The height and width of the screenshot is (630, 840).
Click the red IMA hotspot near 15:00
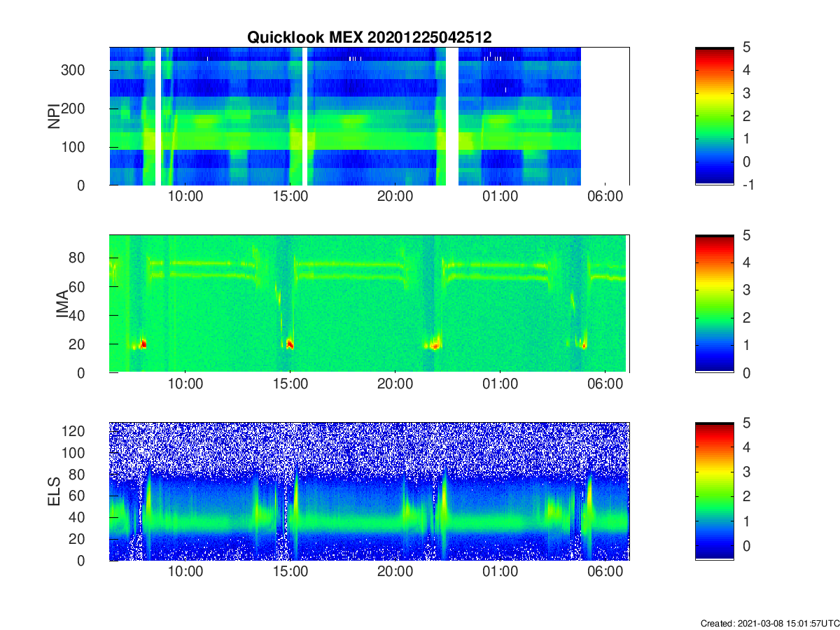coord(290,344)
